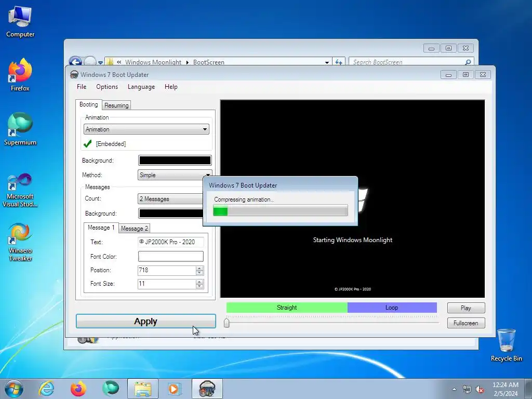Open the Computer desktop icon

[20, 21]
